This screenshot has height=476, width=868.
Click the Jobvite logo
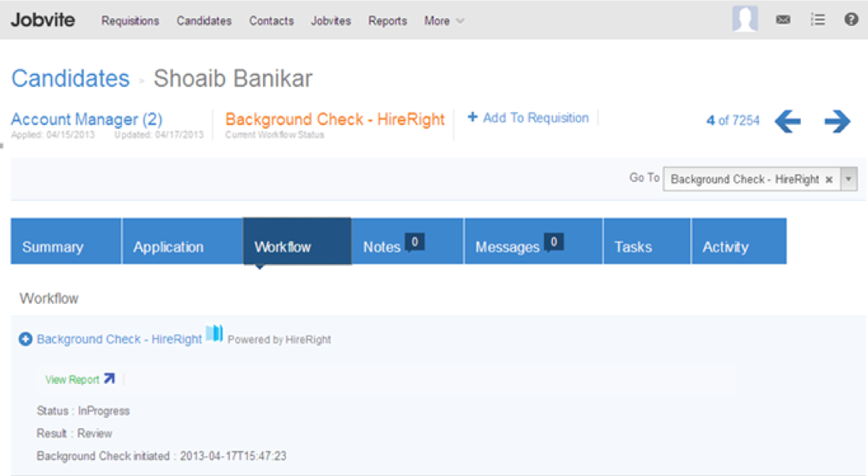click(43, 20)
